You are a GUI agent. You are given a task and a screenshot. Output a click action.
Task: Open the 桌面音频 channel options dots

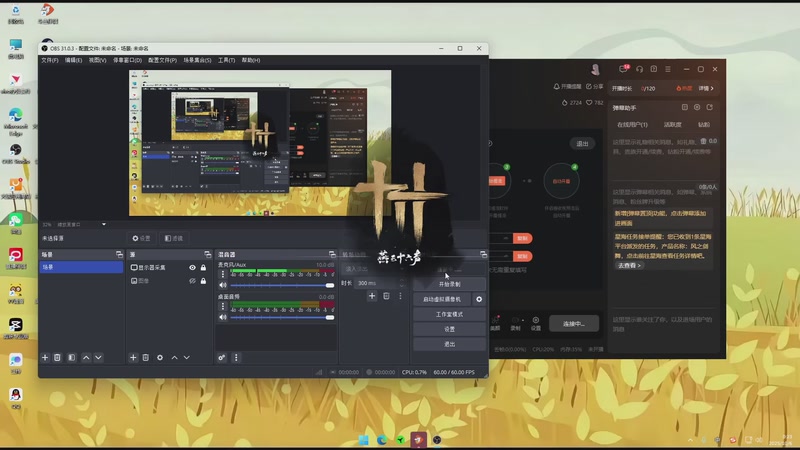click(x=222, y=306)
